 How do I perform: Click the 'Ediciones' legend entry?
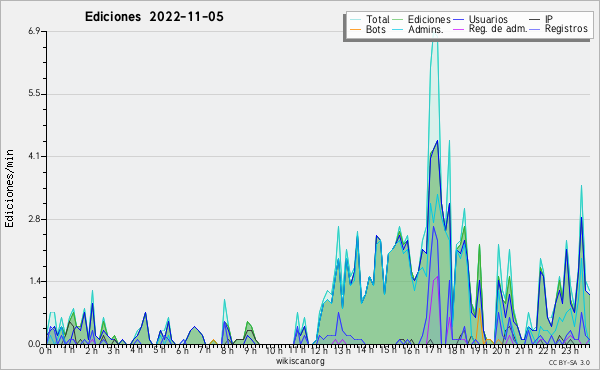429,19
